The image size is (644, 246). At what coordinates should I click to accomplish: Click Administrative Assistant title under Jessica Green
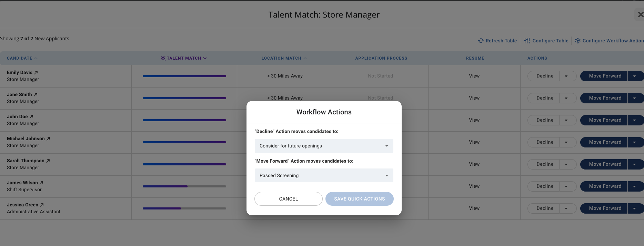33,212
